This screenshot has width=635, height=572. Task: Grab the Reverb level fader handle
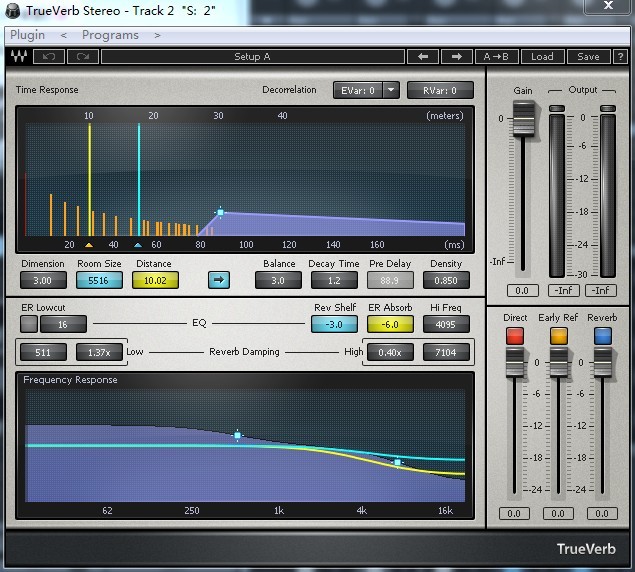(603, 362)
